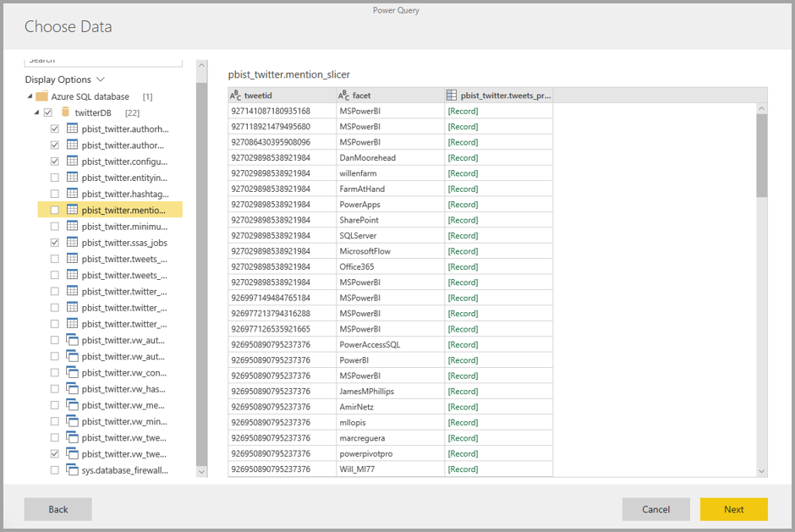Click the view icon beside sys.database_firewall entry
This screenshot has height=532, width=795.
coord(72,470)
